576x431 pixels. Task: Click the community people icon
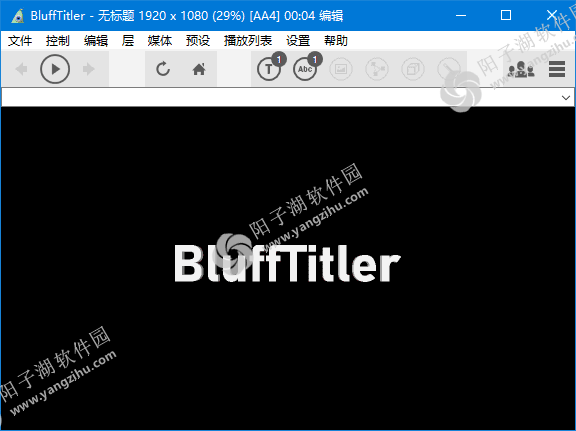coord(521,69)
